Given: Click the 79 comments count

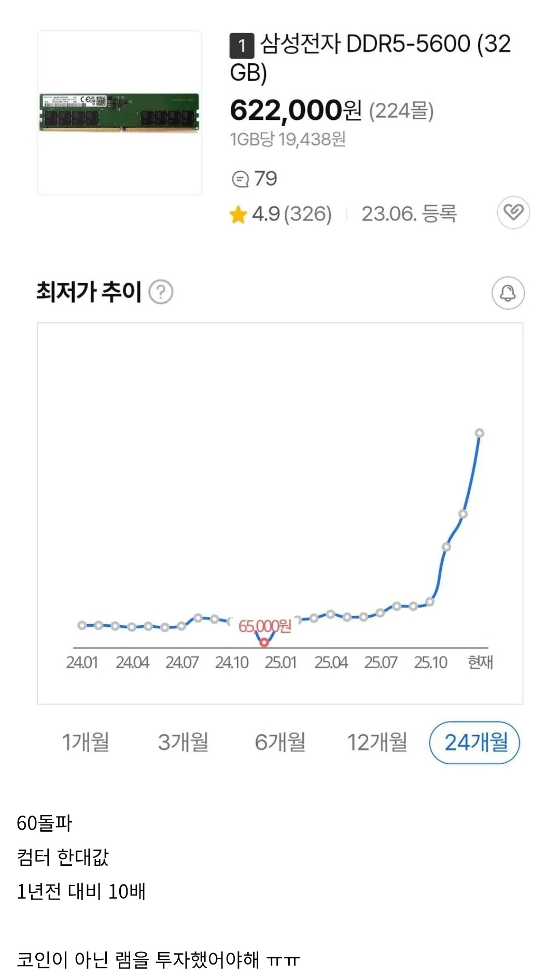Looking at the screenshot, I should [x=265, y=179].
